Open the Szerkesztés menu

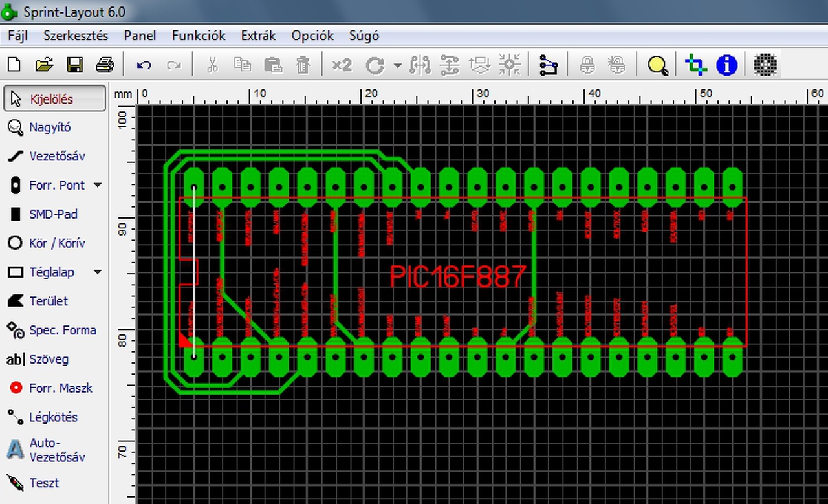click(x=76, y=36)
